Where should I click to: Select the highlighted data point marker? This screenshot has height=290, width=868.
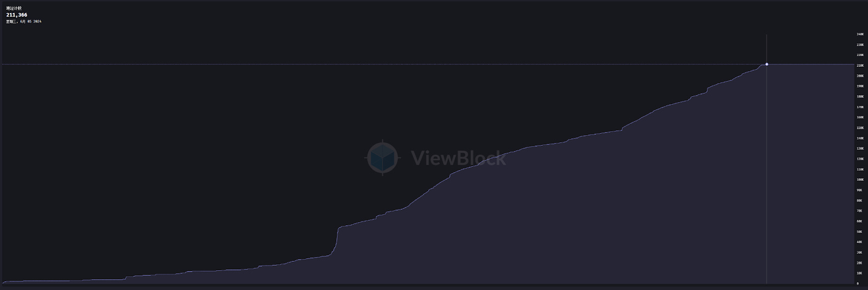[x=767, y=64]
